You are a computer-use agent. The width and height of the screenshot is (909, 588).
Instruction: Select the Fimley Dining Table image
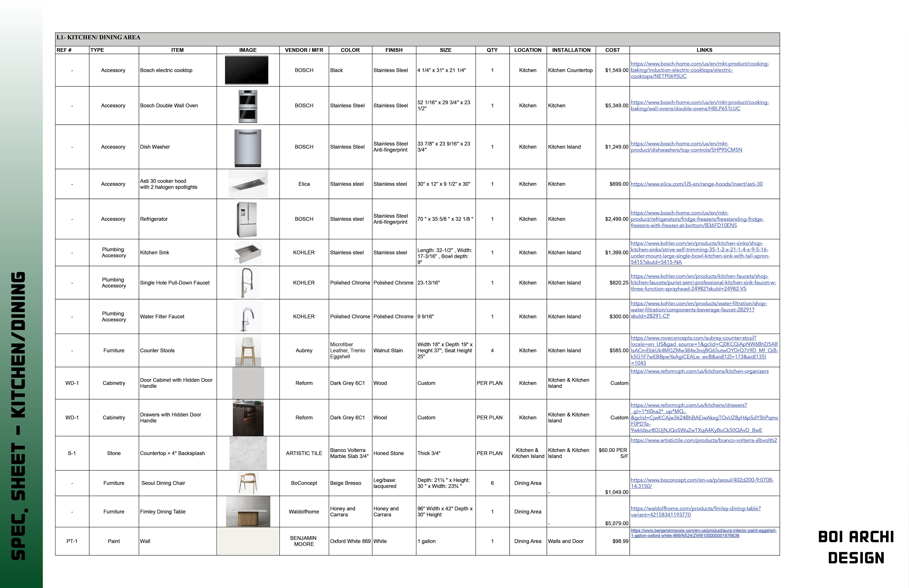(248, 512)
